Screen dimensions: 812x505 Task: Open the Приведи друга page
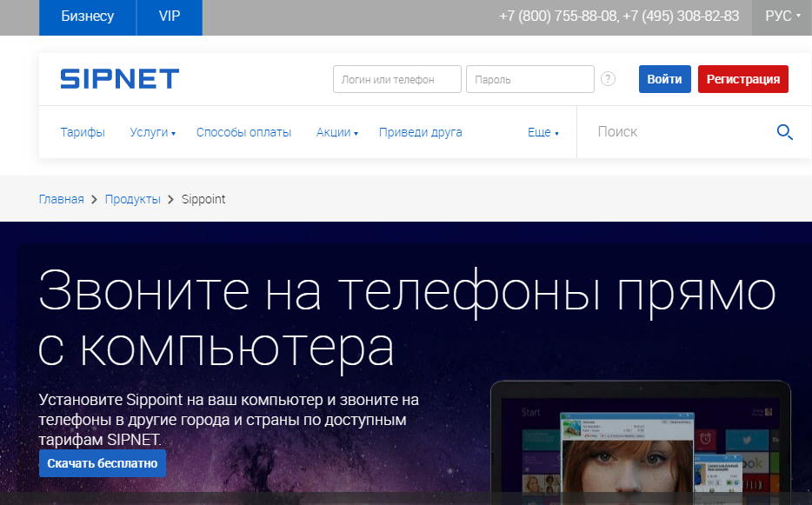click(x=421, y=133)
